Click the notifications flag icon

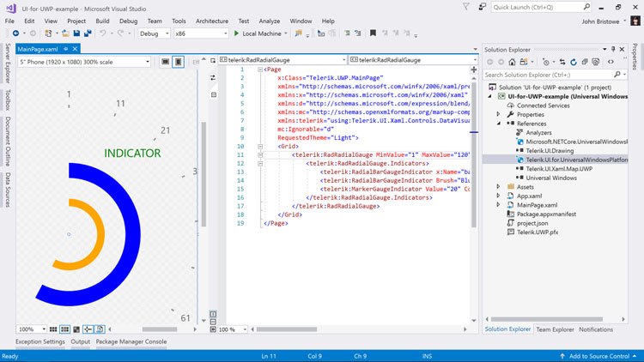[x=466, y=7]
